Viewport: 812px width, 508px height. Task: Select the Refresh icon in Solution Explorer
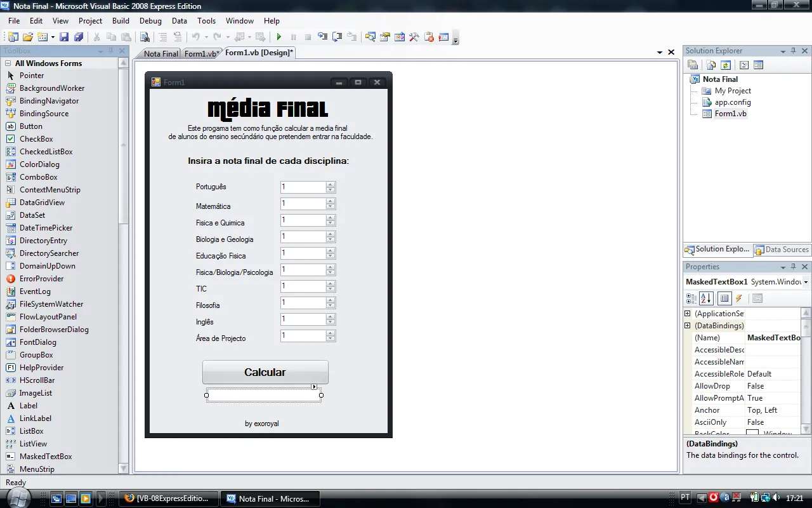click(725, 64)
